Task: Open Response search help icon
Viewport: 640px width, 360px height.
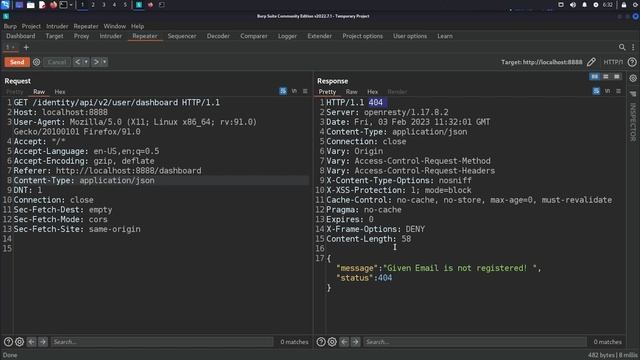Action: click(x=321, y=342)
